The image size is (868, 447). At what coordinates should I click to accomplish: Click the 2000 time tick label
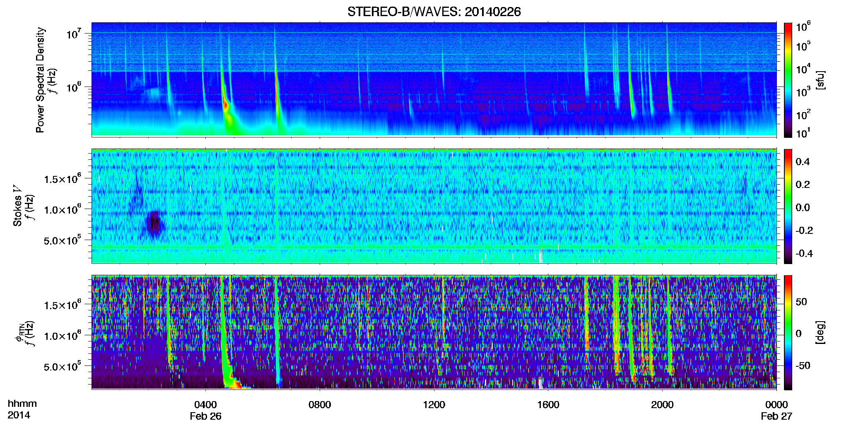point(662,404)
